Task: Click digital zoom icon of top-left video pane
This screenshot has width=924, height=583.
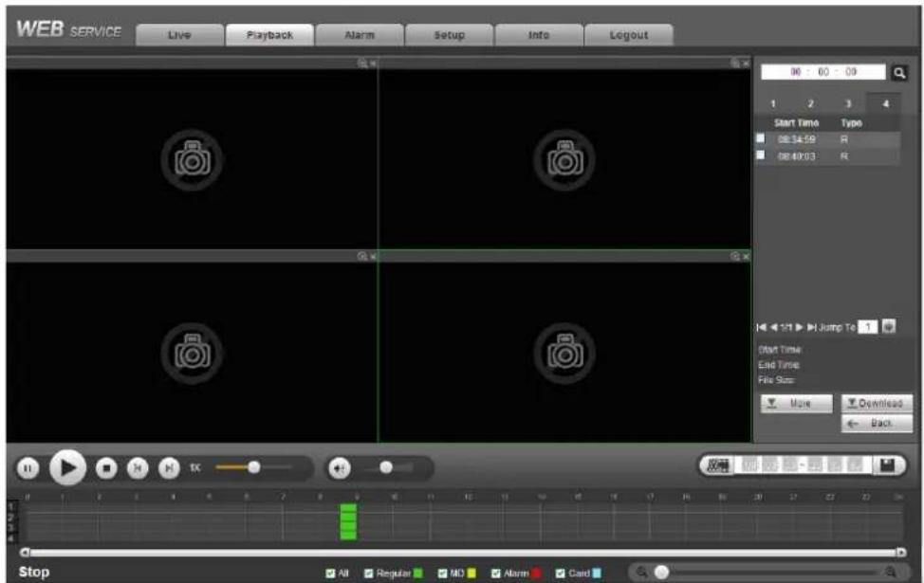Action: [x=361, y=63]
